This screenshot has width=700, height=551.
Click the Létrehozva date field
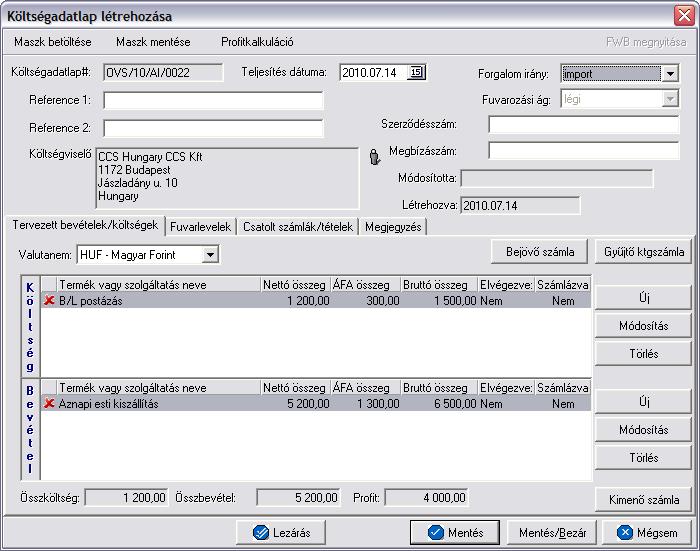[520, 205]
